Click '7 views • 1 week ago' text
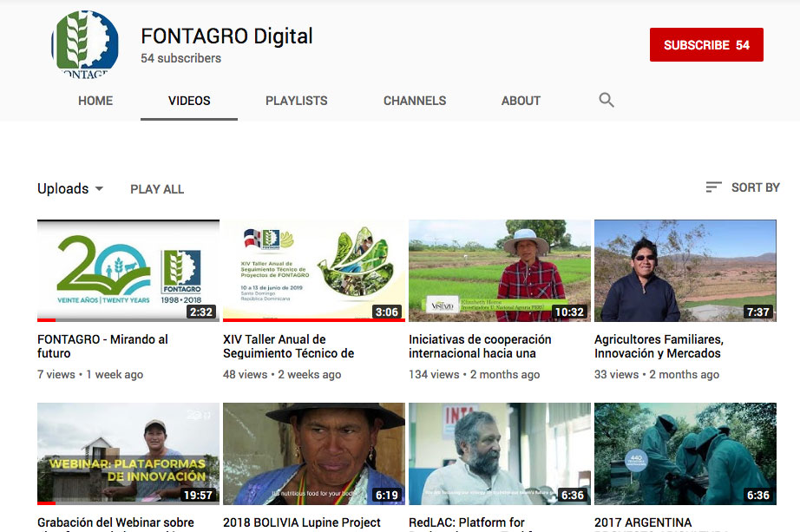The image size is (800, 532). (89, 374)
